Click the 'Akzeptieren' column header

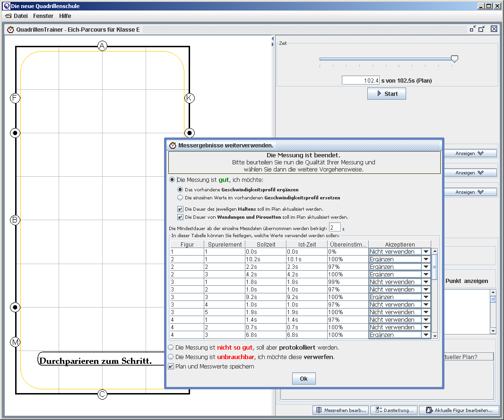400,244
